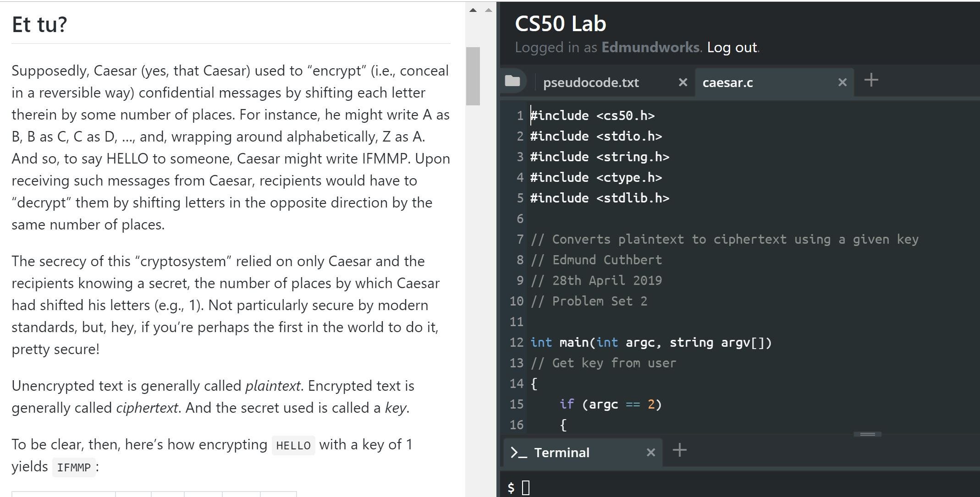Click line number 12 in the gutter
Screen dimensions: 980x497
(516, 342)
